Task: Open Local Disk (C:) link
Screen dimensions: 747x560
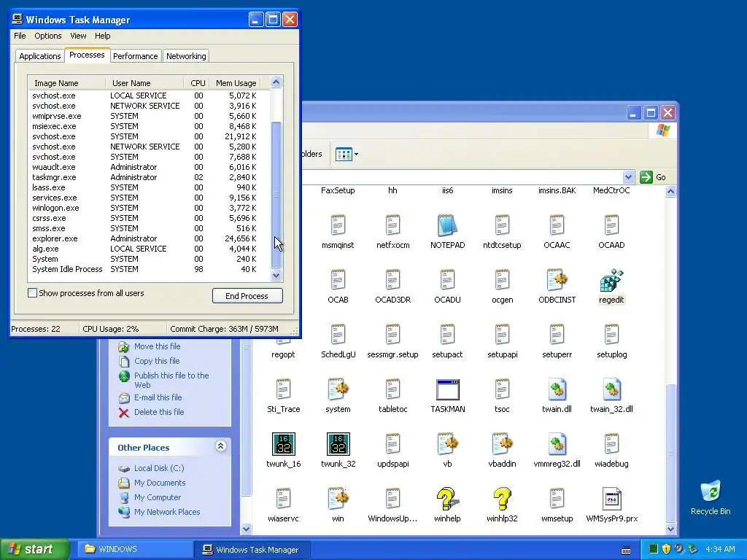Action: (158, 468)
